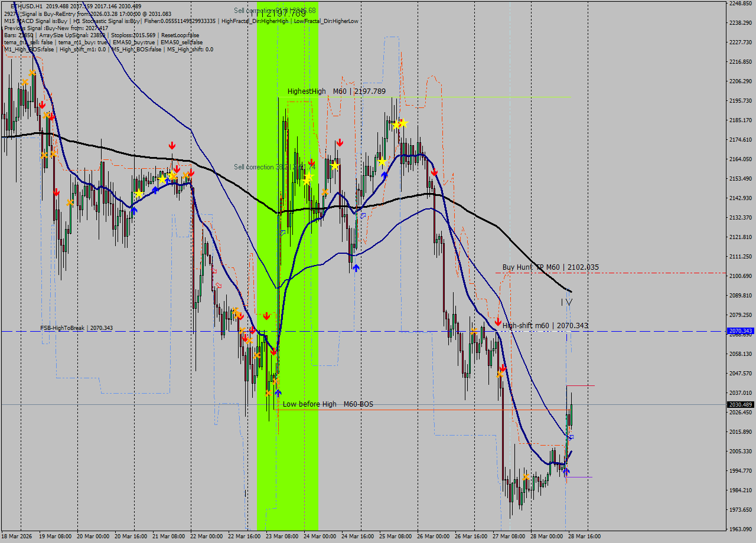
Task: Click the 23 Mar 08:00 time axis label
Action: pos(282,537)
